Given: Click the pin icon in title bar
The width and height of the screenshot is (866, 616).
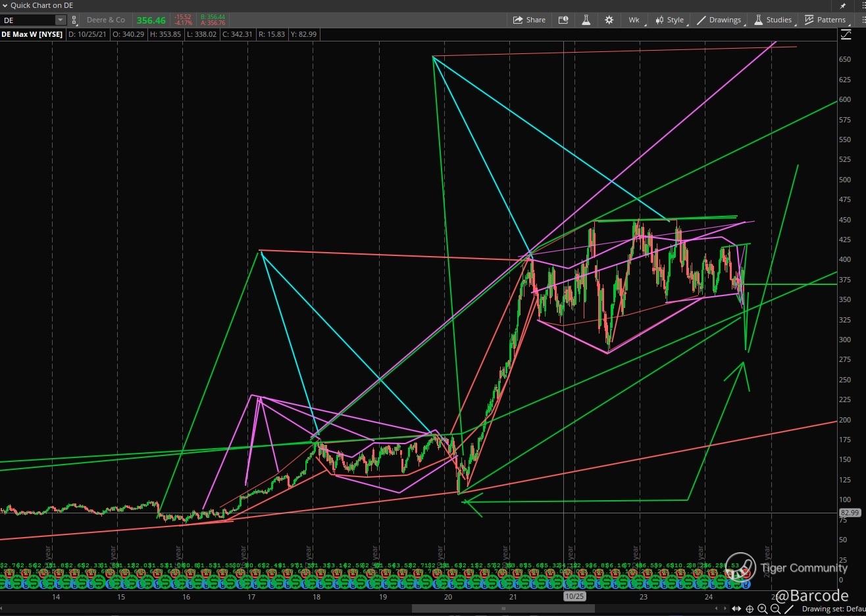Looking at the screenshot, I should [x=843, y=5].
